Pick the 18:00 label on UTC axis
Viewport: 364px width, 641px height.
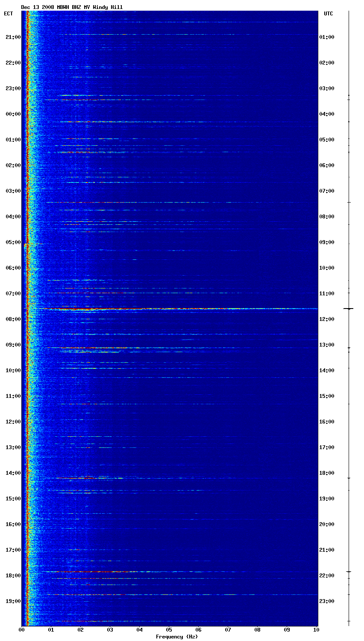(327, 473)
